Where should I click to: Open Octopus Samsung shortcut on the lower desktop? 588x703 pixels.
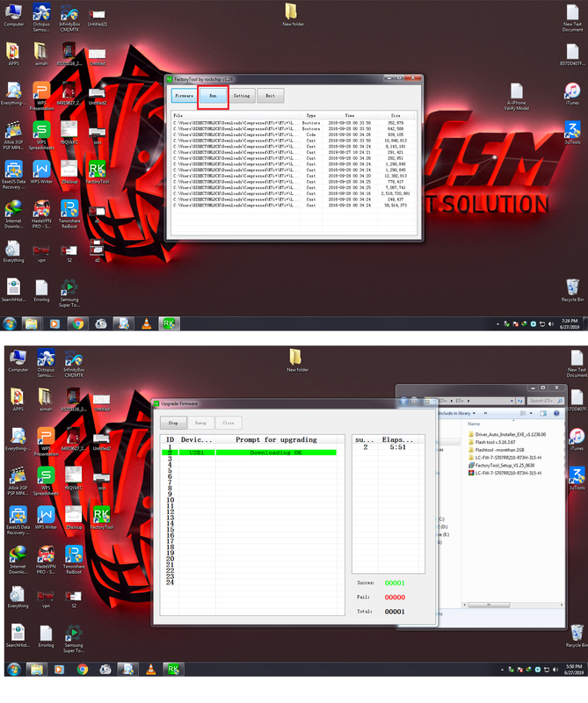pos(46,363)
